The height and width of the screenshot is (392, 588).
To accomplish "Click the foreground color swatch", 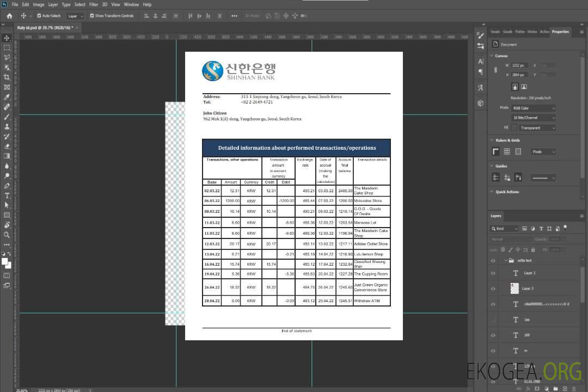I will click(x=5, y=262).
